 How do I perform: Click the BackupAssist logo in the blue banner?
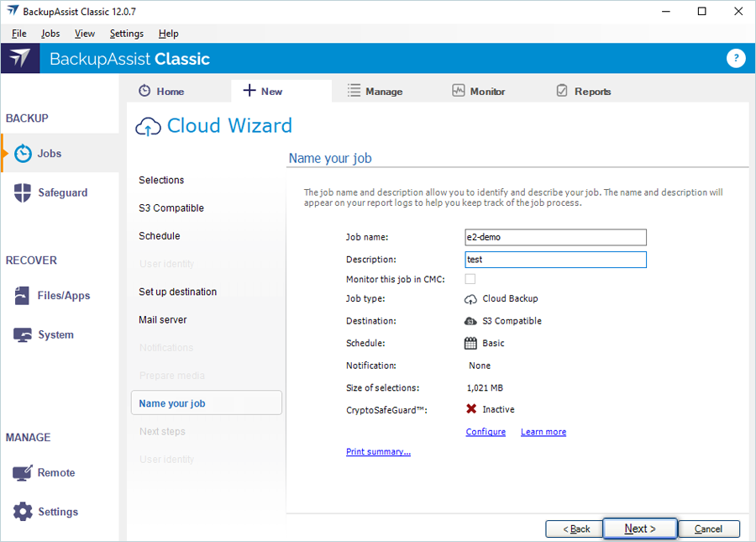(20, 58)
